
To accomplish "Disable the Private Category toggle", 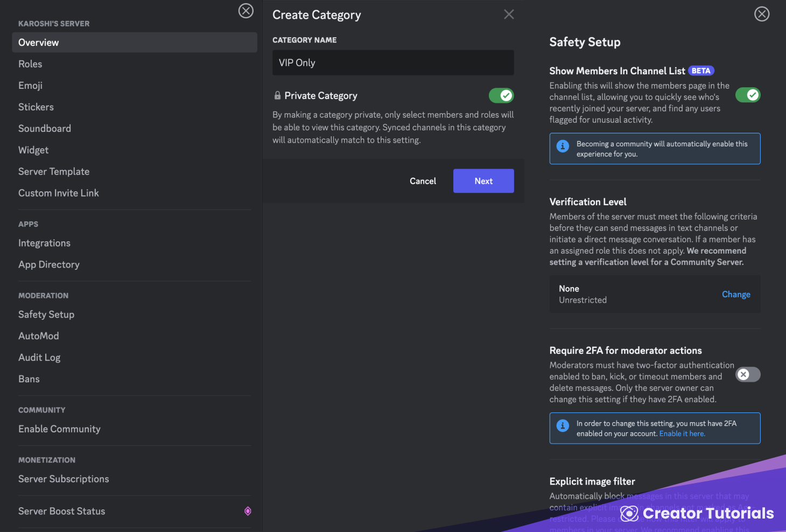I will click(x=501, y=95).
